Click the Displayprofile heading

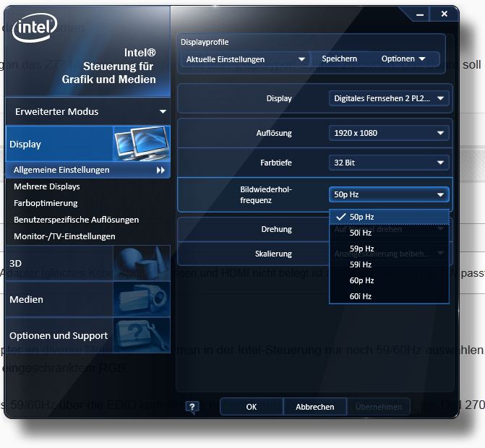point(205,42)
